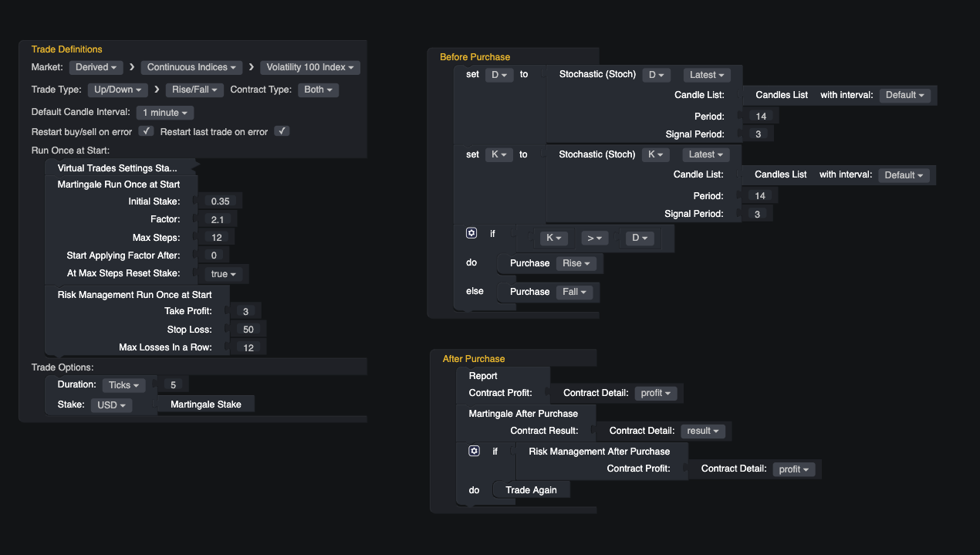Change the Purchase direction from Rise
Viewport: 980px width, 555px height.
576,263
